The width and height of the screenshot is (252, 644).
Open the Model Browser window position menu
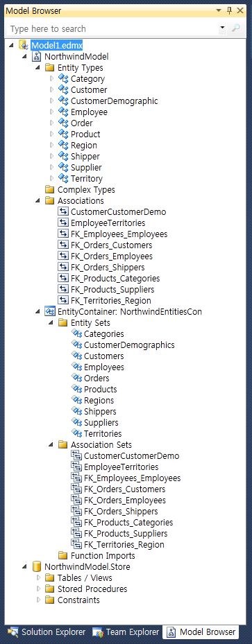pos(218,11)
